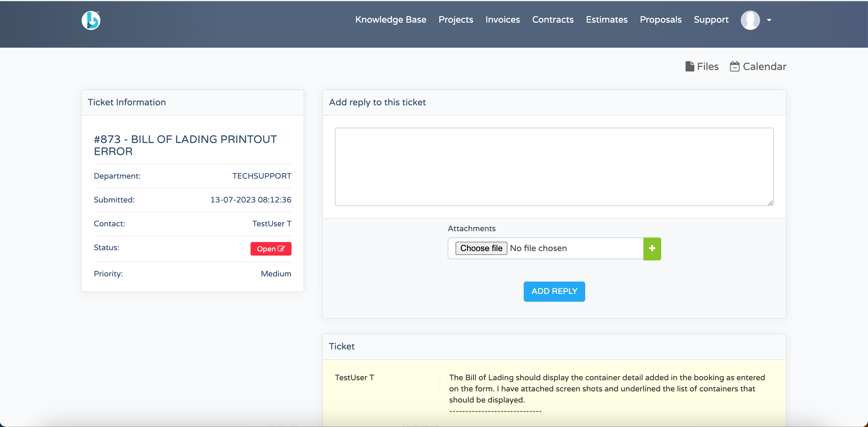868x427 pixels.
Task: Click the Choose file button
Action: click(481, 248)
